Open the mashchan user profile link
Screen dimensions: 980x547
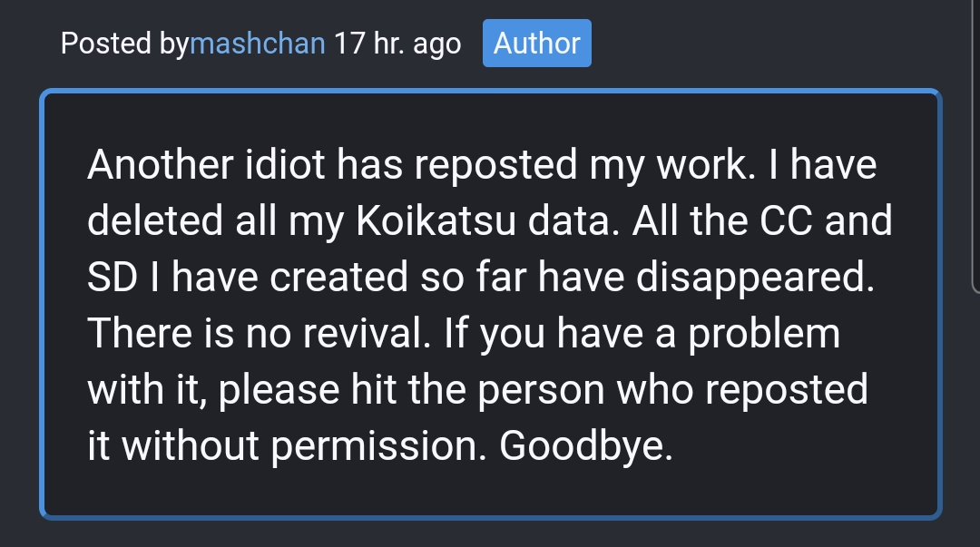click(258, 44)
